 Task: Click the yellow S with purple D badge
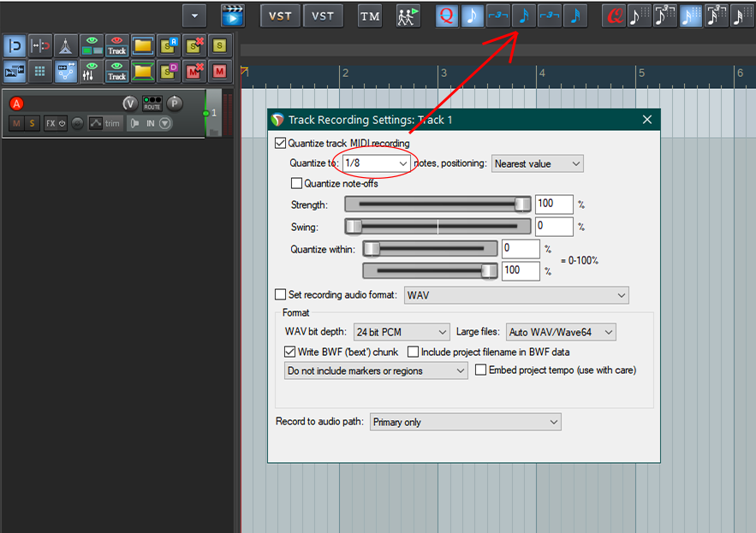(x=169, y=71)
